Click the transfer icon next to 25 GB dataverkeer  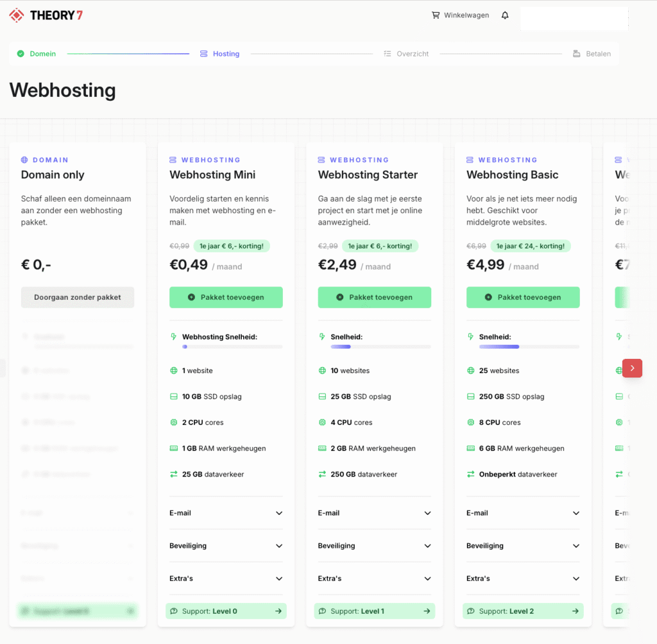pyautogui.click(x=173, y=474)
